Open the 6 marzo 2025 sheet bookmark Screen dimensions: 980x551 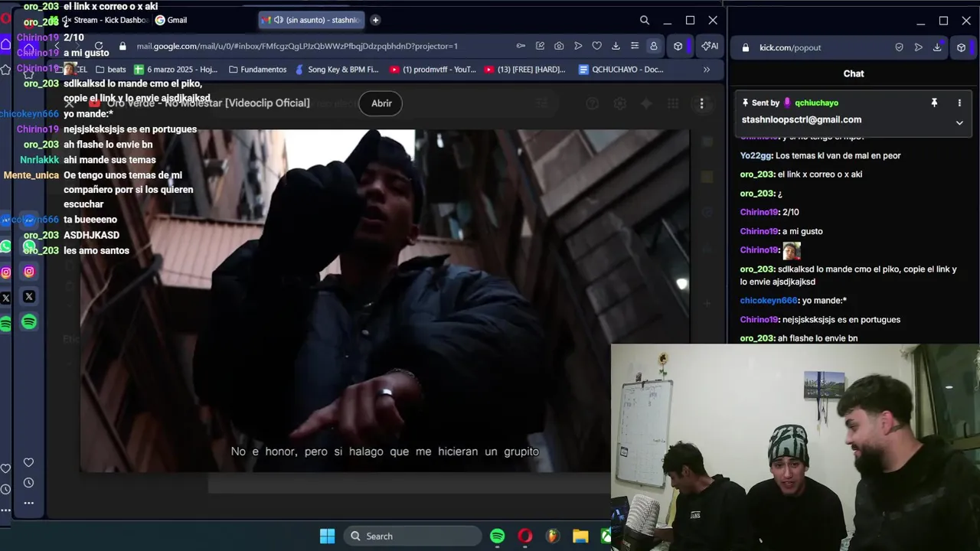click(176, 70)
